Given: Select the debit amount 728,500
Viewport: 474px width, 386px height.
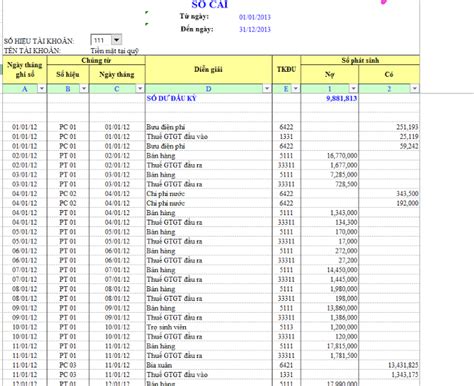Looking at the screenshot, I should point(346,184).
